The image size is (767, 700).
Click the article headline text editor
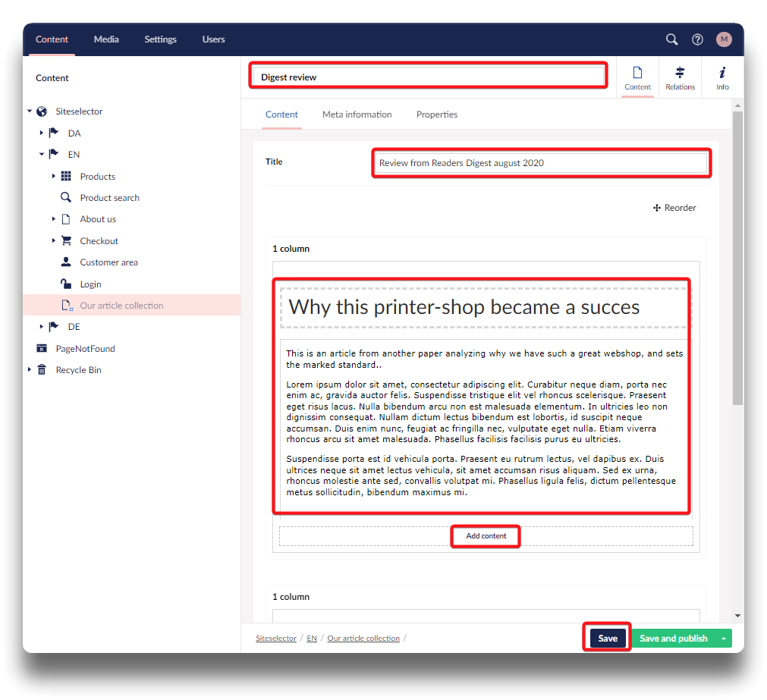coord(486,307)
